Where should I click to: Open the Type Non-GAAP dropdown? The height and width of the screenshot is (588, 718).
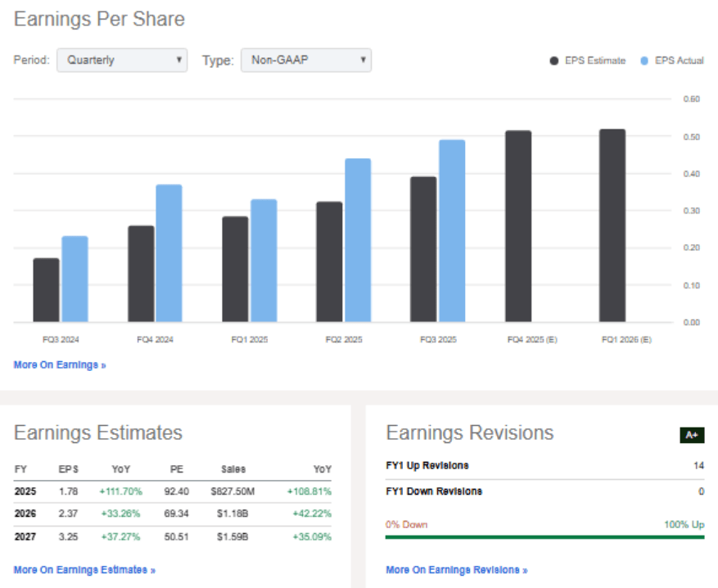[x=305, y=61]
